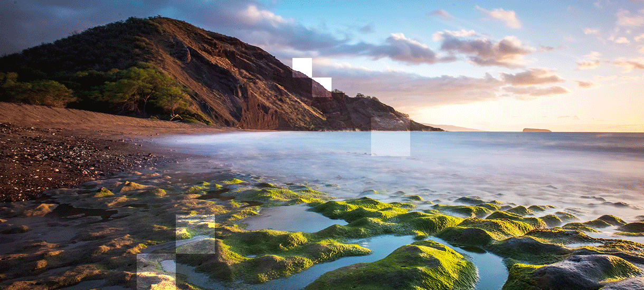
Task: Click the small island on the horizon
Action: [536, 130]
